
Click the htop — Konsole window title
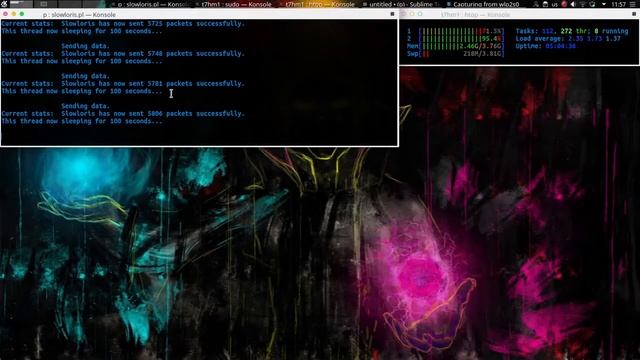475,15
